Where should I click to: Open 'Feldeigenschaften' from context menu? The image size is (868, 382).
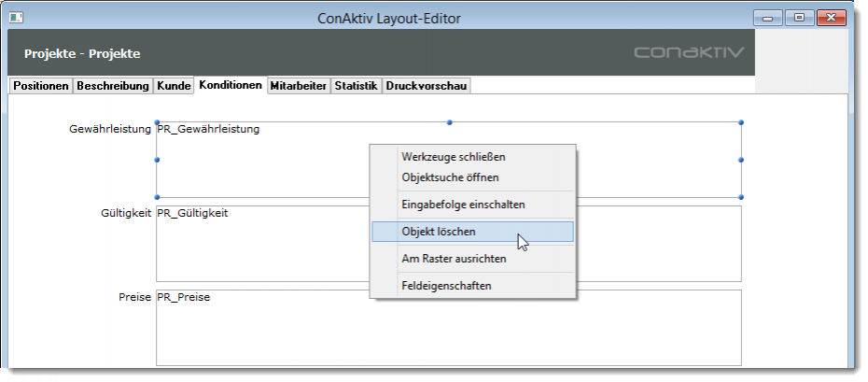[x=446, y=286]
